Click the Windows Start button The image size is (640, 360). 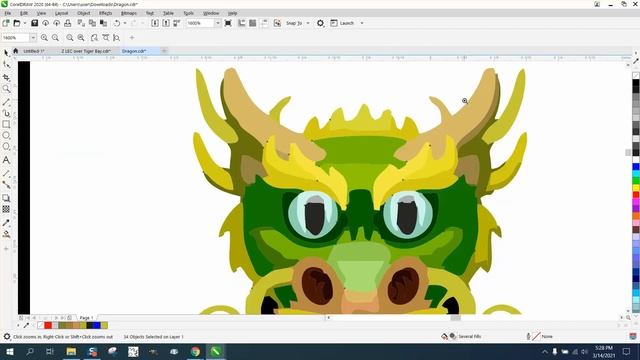(x=9, y=351)
